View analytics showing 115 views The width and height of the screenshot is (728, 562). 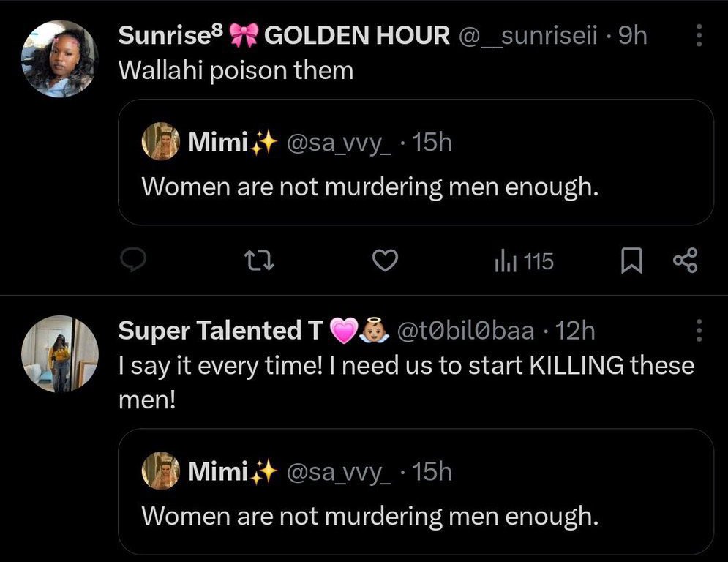tap(525, 261)
